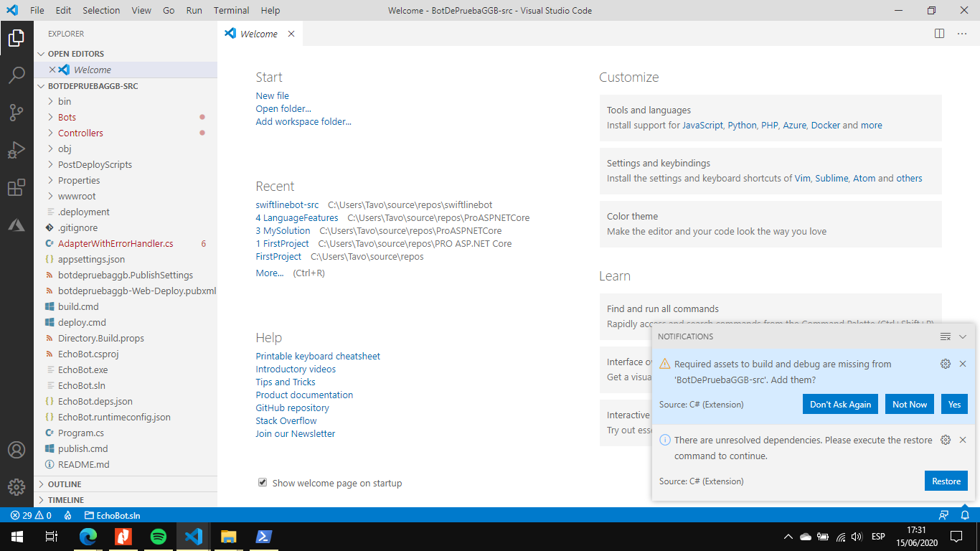The width and height of the screenshot is (980, 551).
Task: Click Python language support link
Action: [742, 125]
